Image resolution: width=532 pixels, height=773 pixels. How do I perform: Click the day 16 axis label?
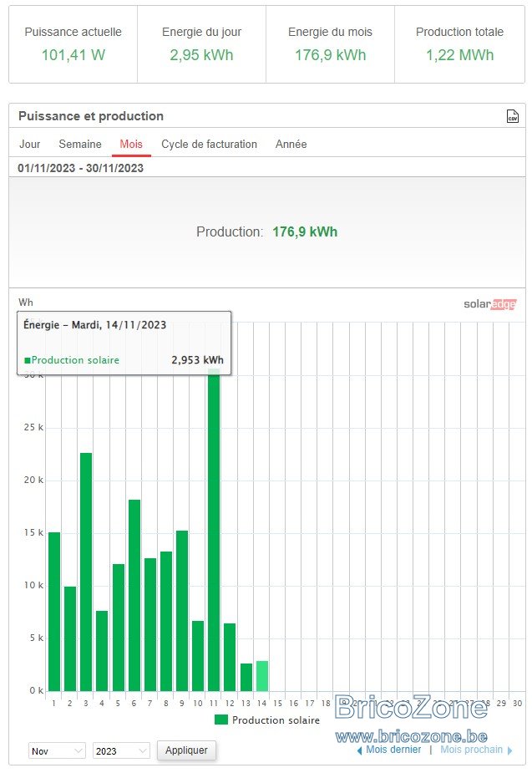click(x=294, y=703)
